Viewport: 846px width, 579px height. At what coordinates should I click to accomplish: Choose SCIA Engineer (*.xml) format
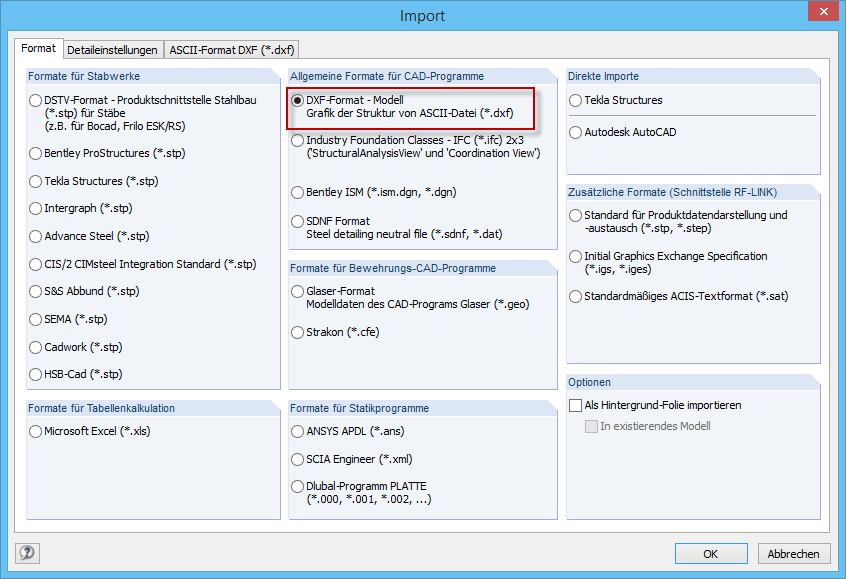coord(298,460)
